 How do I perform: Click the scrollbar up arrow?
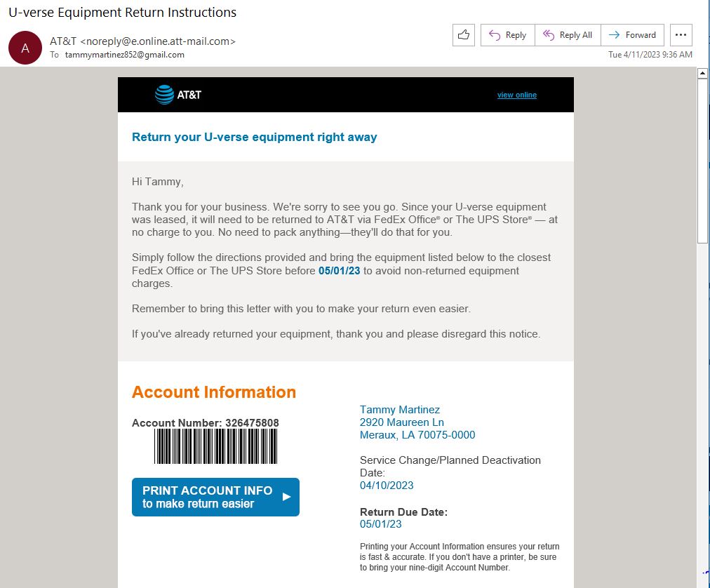coord(702,72)
